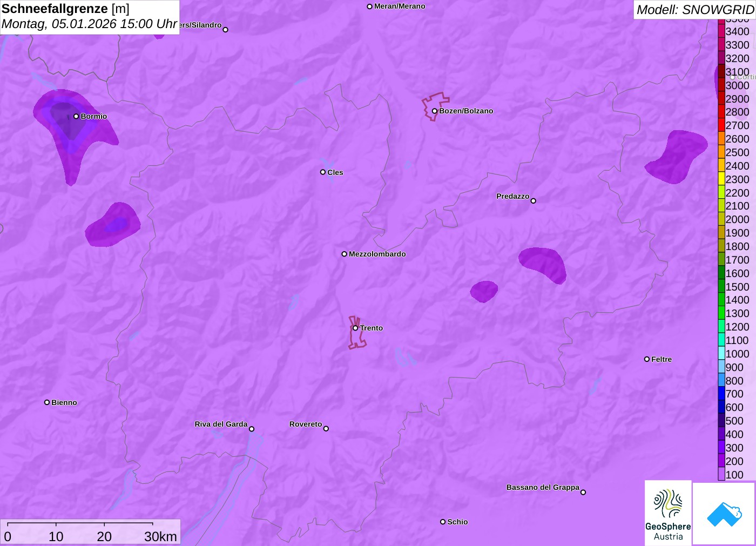Click the 2300 m yellow legend swatch
The height and width of the screenshot is (546, 756).
(721, 179)
